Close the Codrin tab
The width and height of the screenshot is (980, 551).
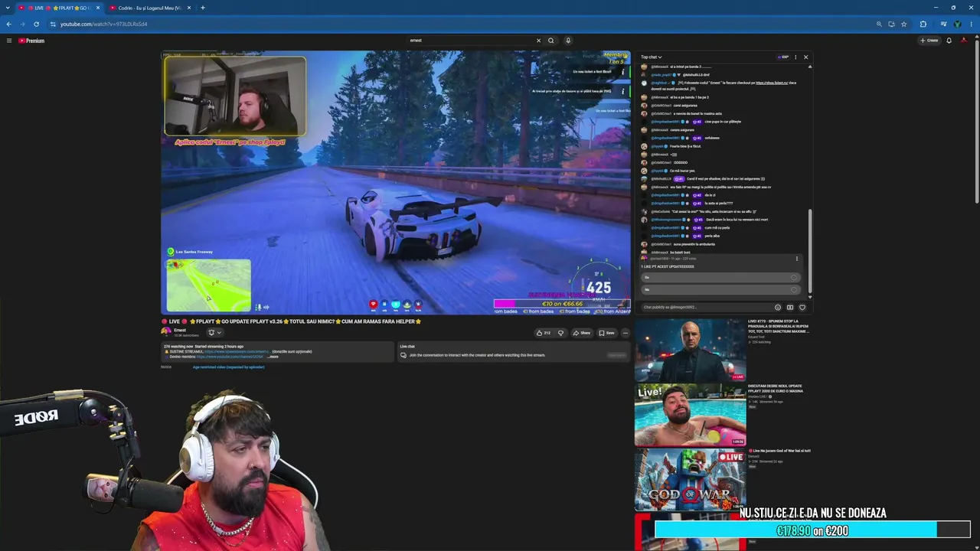[x=188, y=8]
